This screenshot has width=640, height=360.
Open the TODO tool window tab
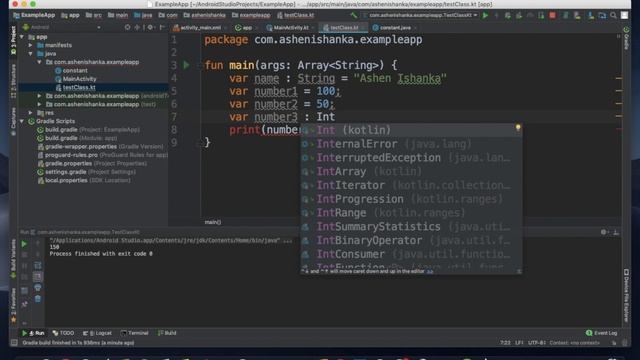pyautogui.click(x=63, y=333)
